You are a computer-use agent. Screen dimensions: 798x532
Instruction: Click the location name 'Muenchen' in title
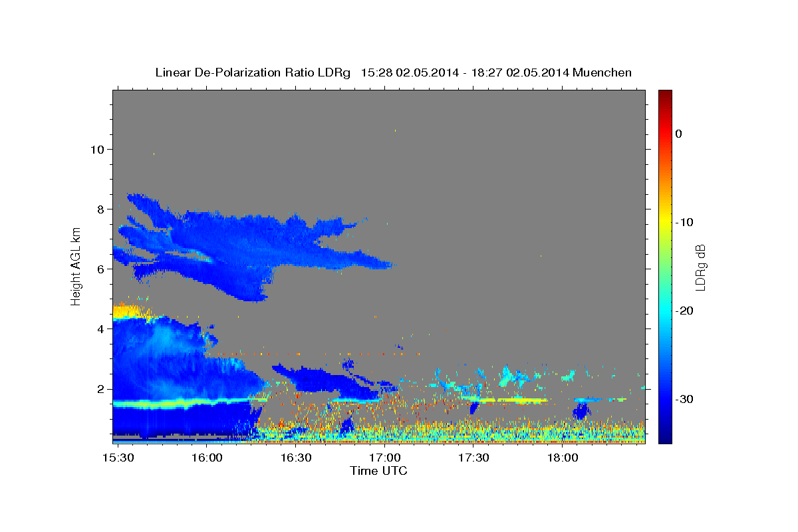(602, 72)
